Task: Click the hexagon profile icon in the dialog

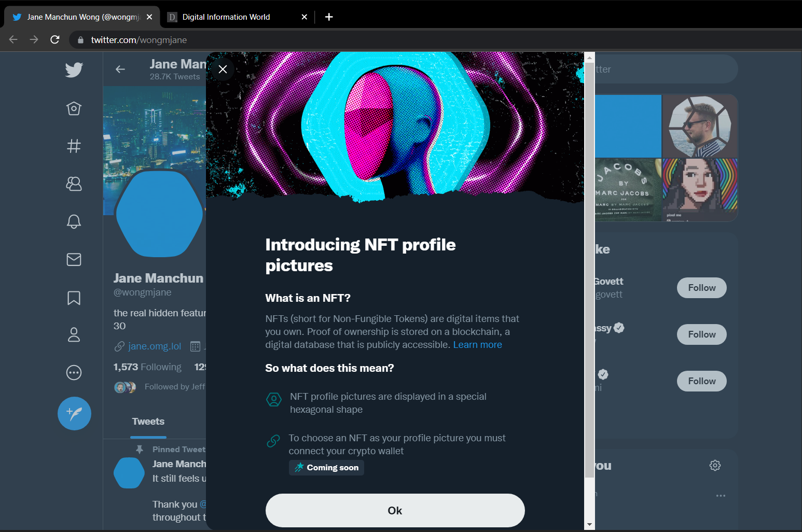Action: (x=274, y=399)
